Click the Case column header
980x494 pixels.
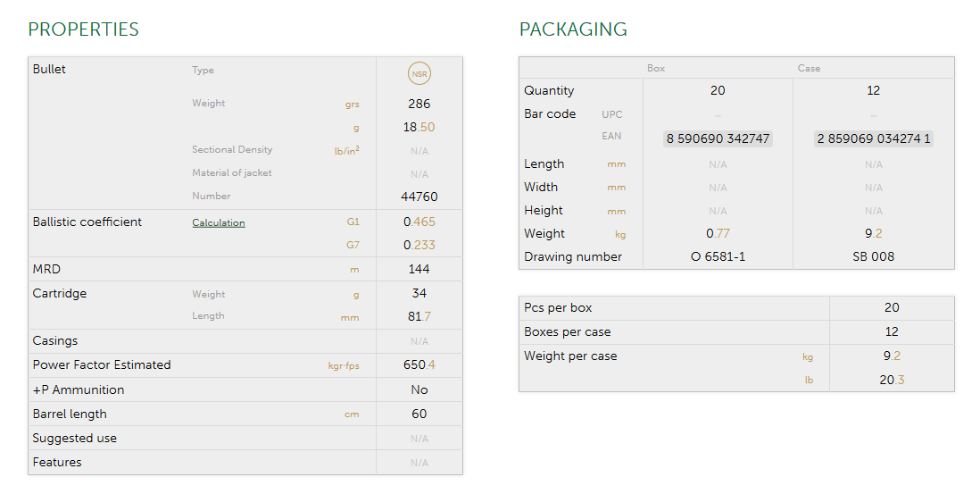[809, 69]
